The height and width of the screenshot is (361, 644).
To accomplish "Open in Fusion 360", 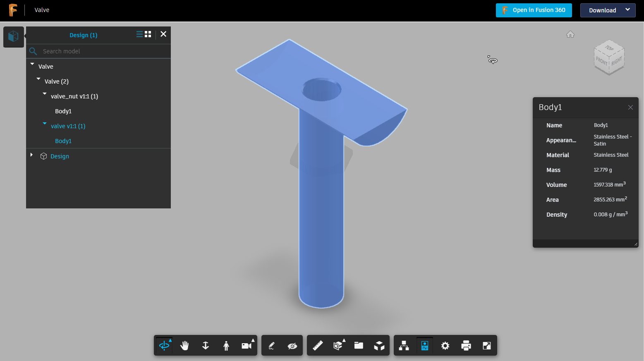I will [534, 10].
